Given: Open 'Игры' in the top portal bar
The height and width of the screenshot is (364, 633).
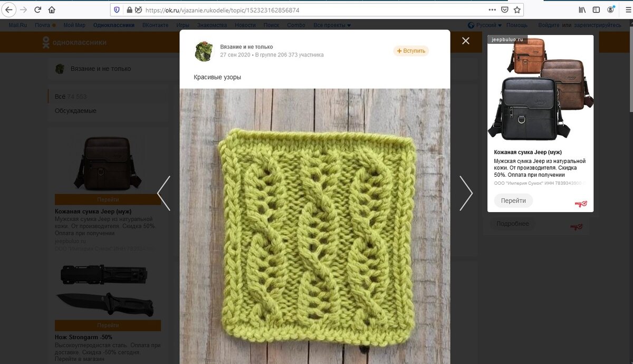Looking at the screenshot, I should click(183, 25).
